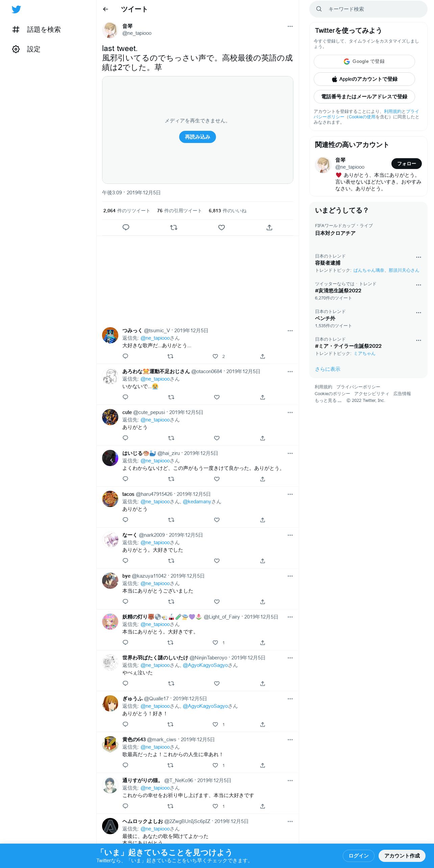Viewport: 434px width, 868px height.
Task: Click the 再読み込み reload button
Action: click(197, 137)
